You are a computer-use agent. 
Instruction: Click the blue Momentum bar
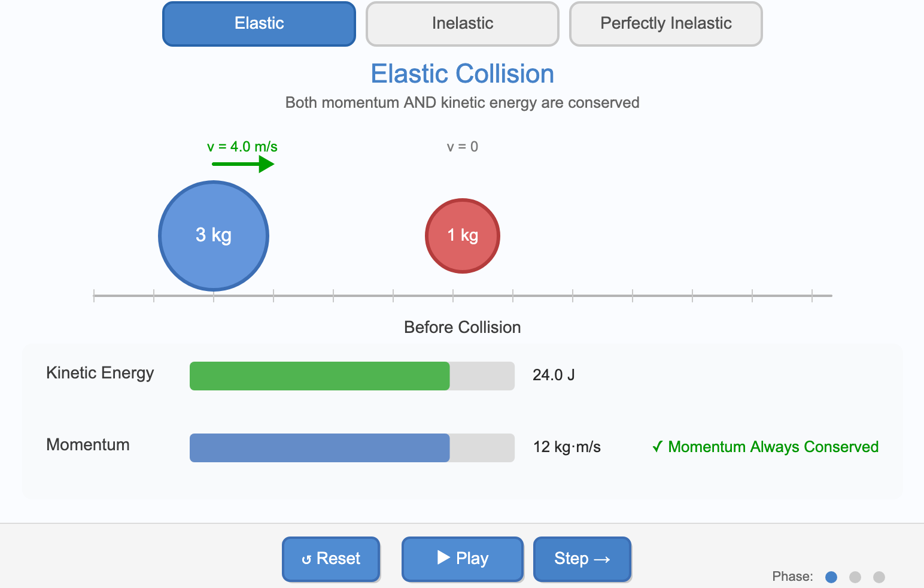[319, 447]
